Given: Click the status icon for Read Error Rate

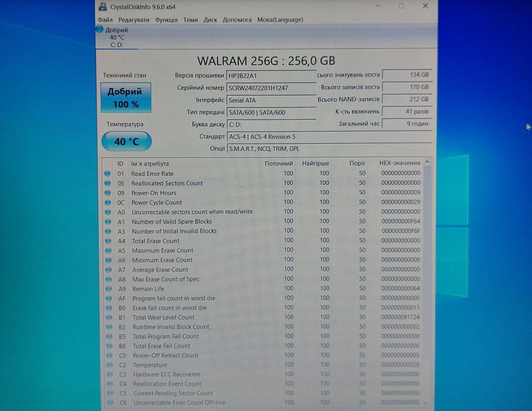Looking at the screenshot, I should (107, 174).
